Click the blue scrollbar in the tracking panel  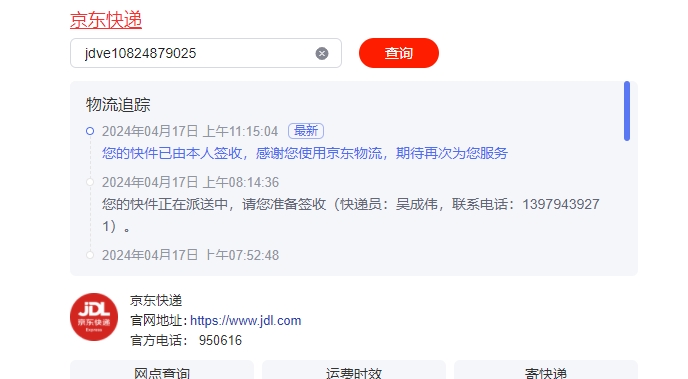(x=627, y=111)
